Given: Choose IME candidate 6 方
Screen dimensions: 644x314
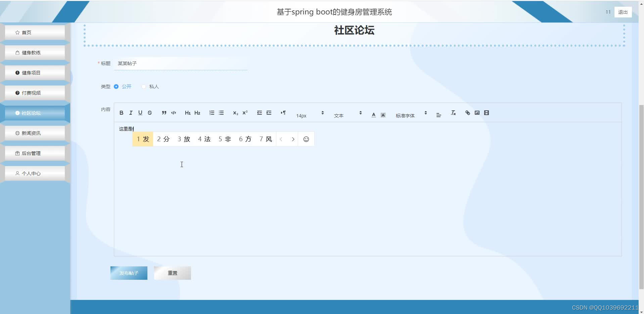Looking at the screenshot, I should (x=245, y=139).
